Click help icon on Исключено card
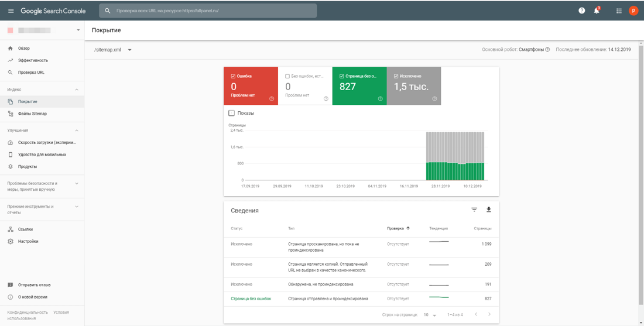 (x=434, y=99)
